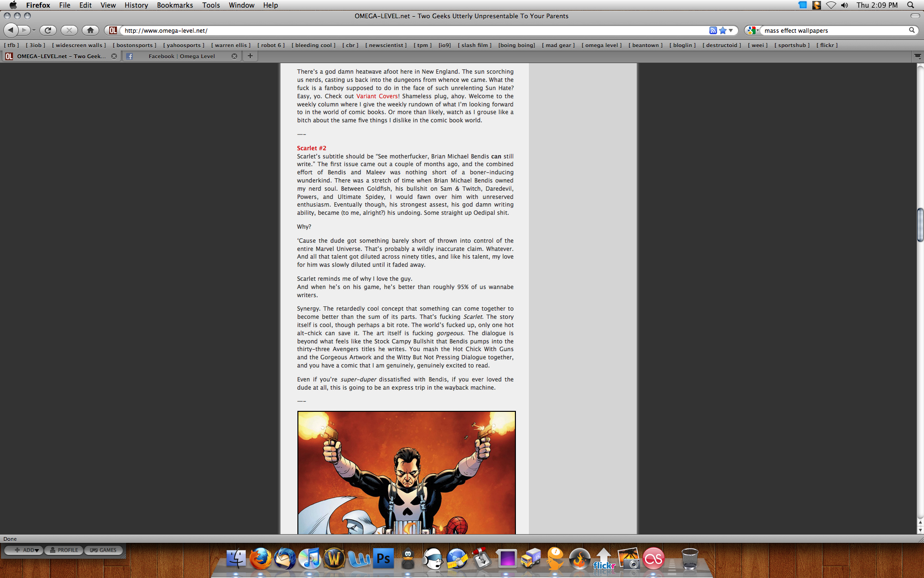The height and width of the screenshot is (578, 924).
Task: Open the orange Cyberduck-style app in dock
Action: click(x=555, y=559)
